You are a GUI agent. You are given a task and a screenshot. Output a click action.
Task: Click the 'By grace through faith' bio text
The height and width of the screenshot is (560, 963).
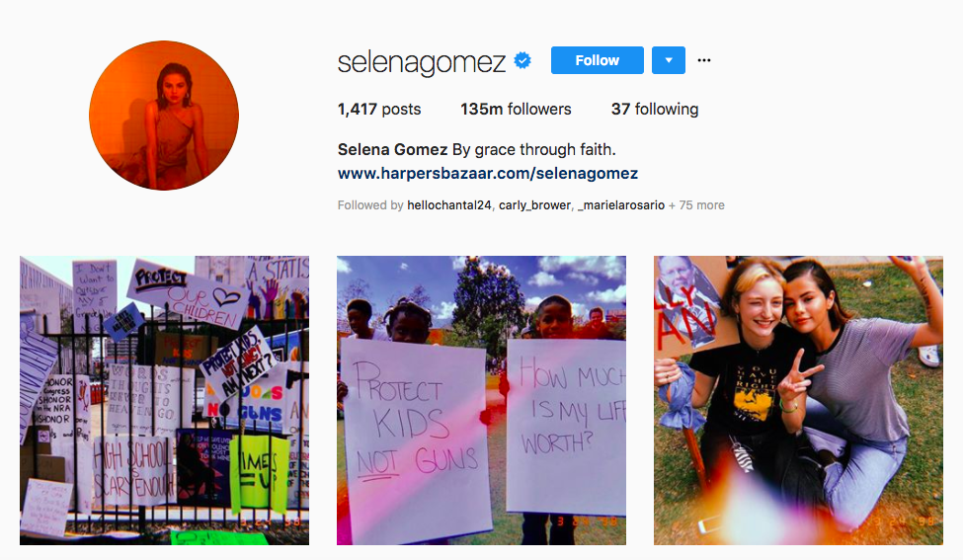533,150
